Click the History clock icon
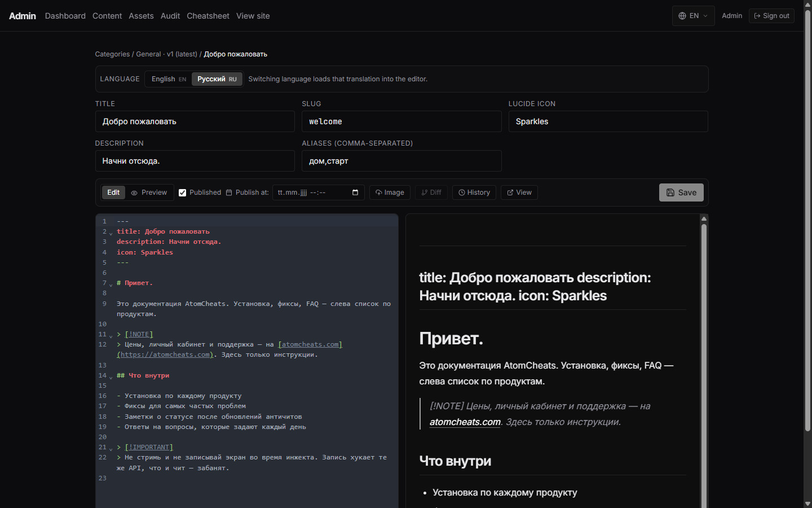This screenshot has height=508, width=812. pos(462,192)
